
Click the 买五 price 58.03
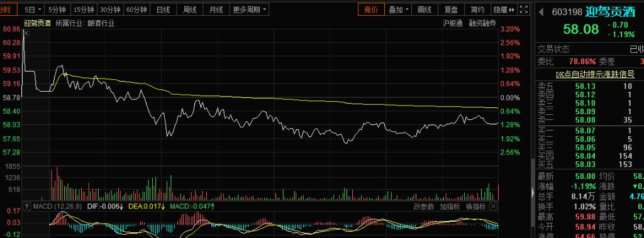(x=585, y=164)
